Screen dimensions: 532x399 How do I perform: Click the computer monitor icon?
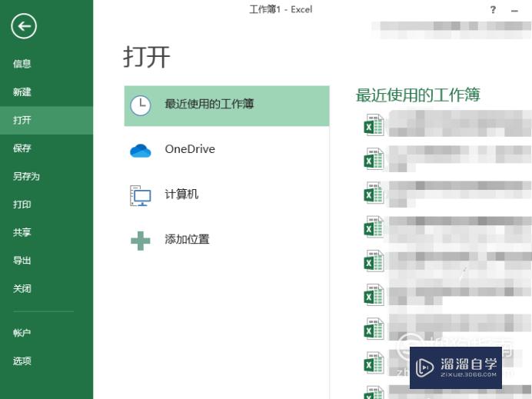[x=141, y=196]
